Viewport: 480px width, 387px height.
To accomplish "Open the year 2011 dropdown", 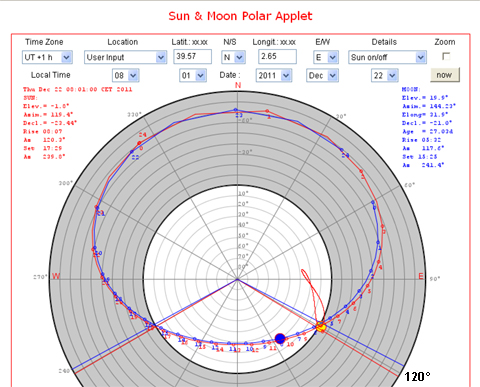I will click(x=274, y=76).
